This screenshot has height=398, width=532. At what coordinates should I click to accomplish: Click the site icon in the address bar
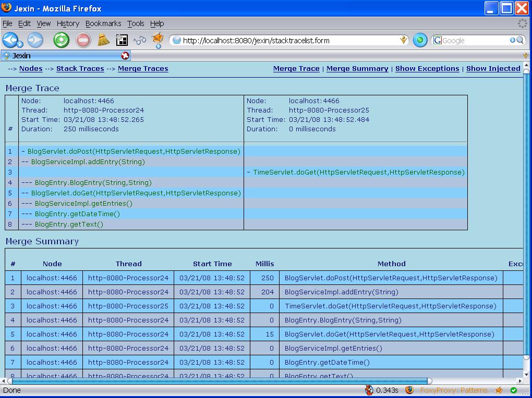[176, 40]
